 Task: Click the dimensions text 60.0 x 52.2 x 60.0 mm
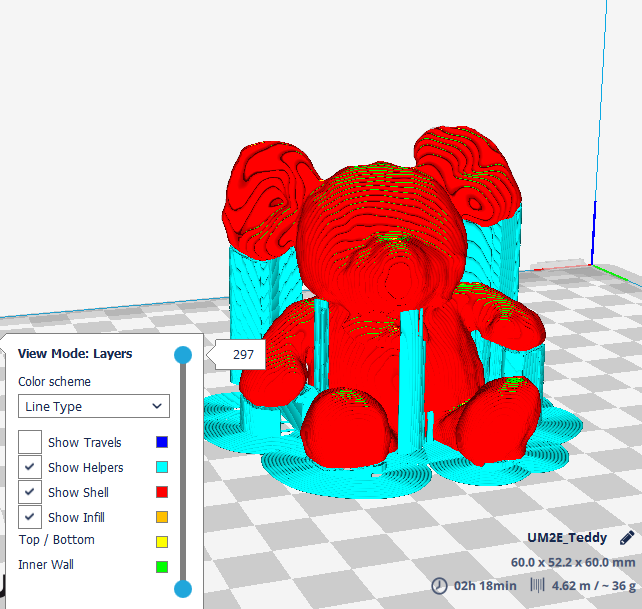point(573,562)
